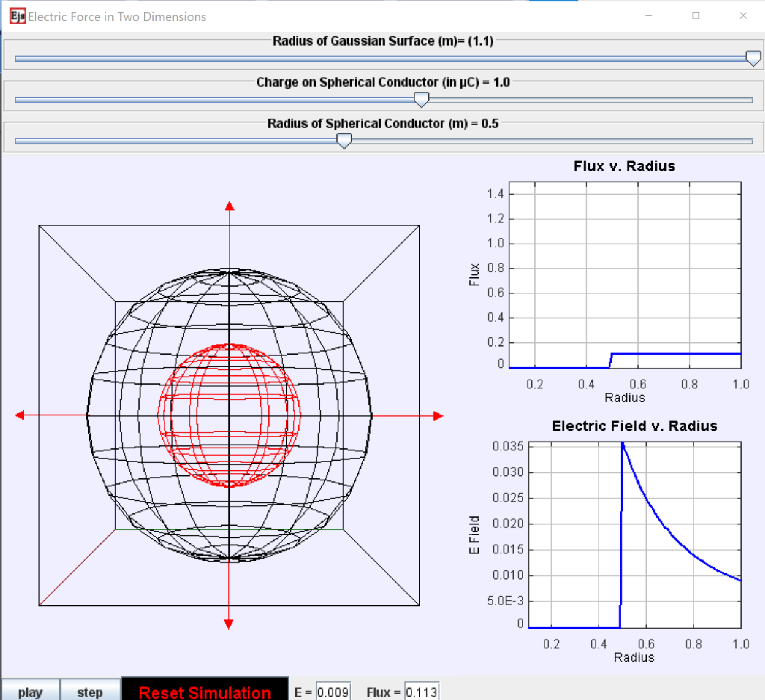The image size is (765, 700).
Task: Click the Radius of Spherical Conductor slider thumb
Action: (x=344, y=140)
